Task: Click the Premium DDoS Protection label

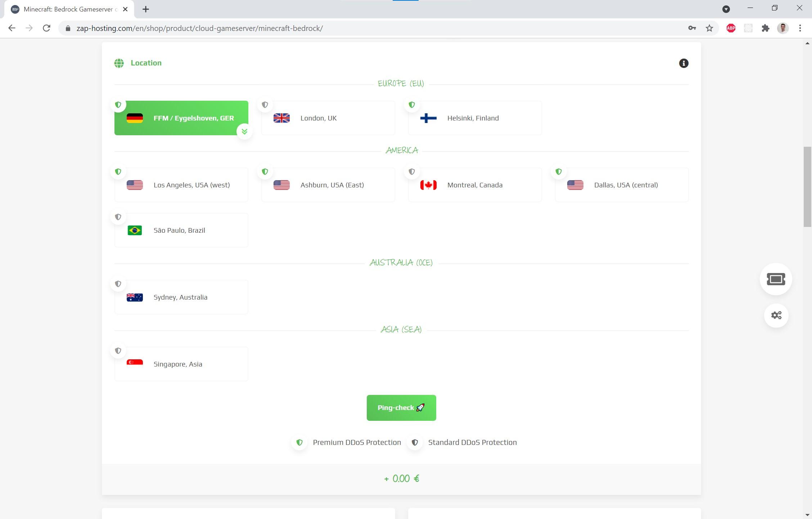Action: pos(357,442)
